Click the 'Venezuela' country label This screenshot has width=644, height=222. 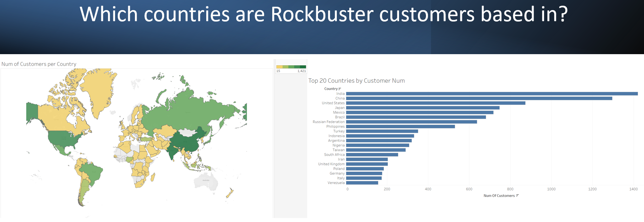(336, 183)
